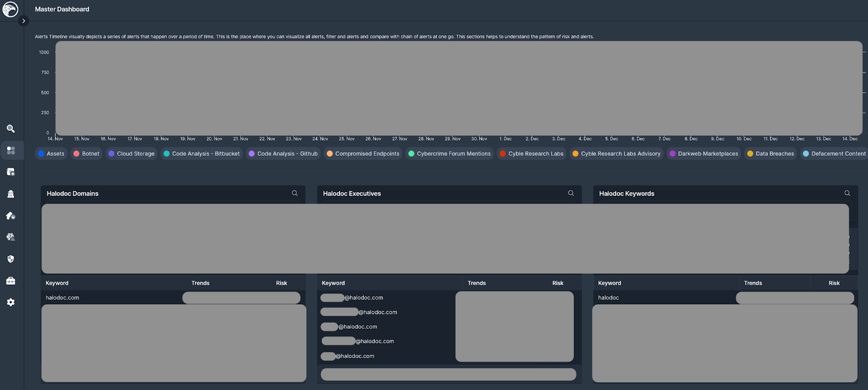This screenshot has height=390, width=868.
Task: Search within the Halodoc Domains panel
Action: (x=295, y=193)
